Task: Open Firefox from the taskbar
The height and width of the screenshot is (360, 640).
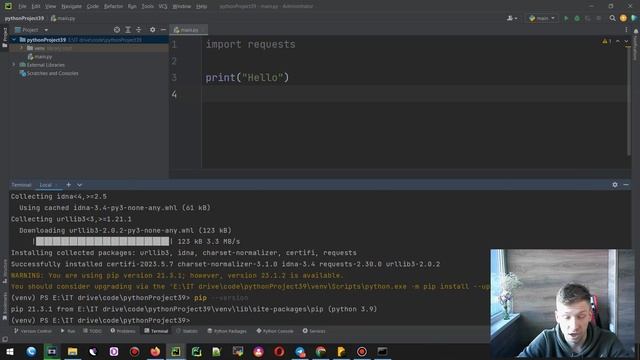Action: tap(155, 351)
